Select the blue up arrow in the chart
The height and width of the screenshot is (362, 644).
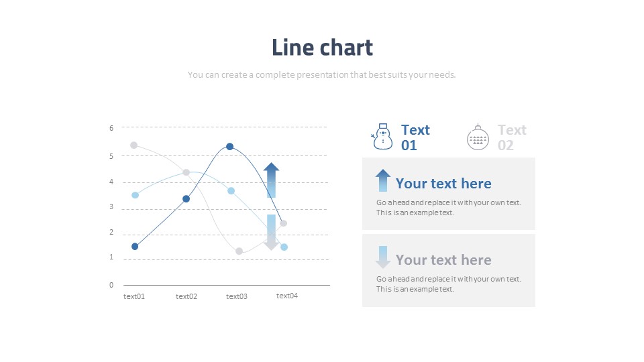point(271,180)
